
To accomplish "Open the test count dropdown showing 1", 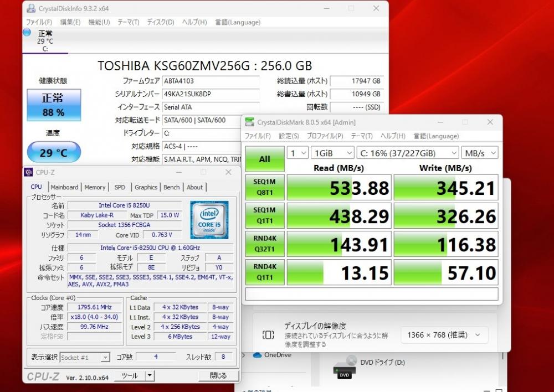I will (297, 153).
